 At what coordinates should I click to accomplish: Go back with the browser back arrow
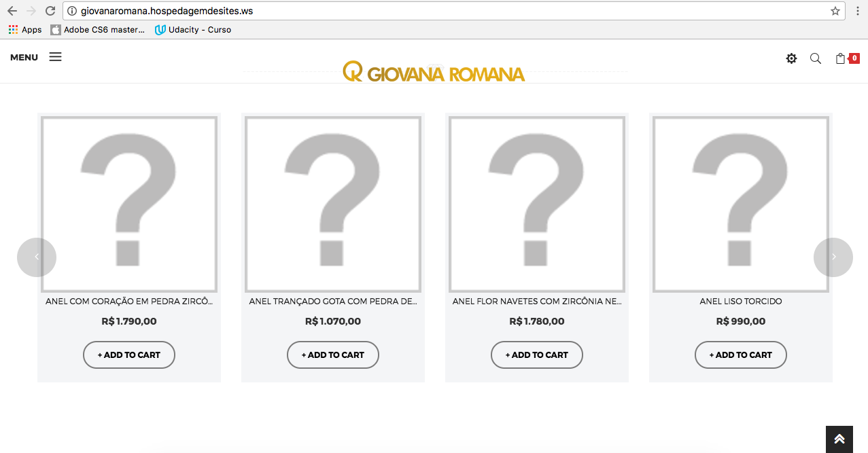[12, 11]
